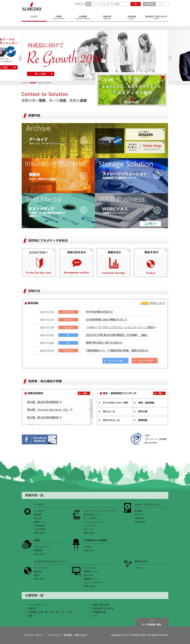Open the 採用情報 Careers menu
Viewport: 190px width, 644px height.
131,17
